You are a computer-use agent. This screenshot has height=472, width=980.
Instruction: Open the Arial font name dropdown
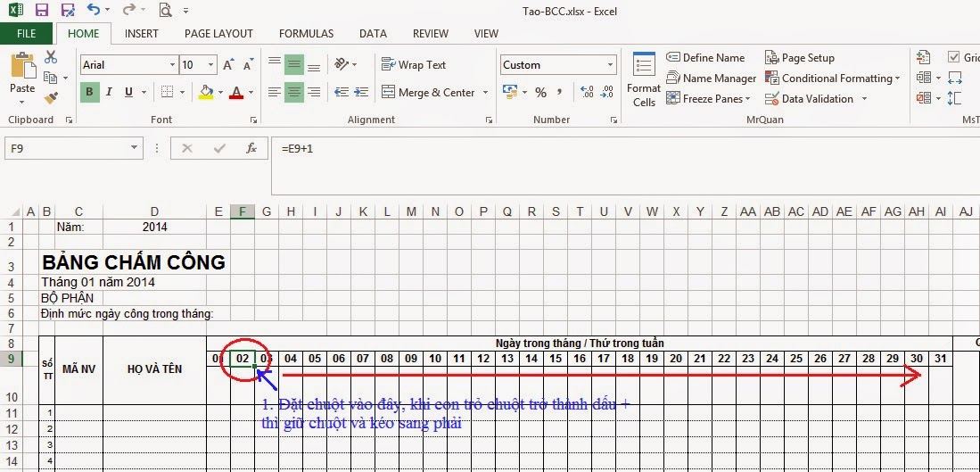172,64
